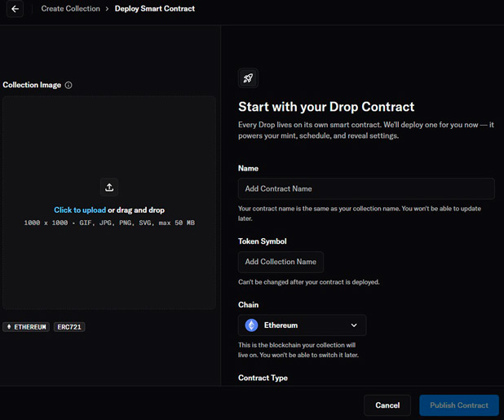Focus the Token Symbol input field
The image size is (504, 420).
[x=281, y=262]
